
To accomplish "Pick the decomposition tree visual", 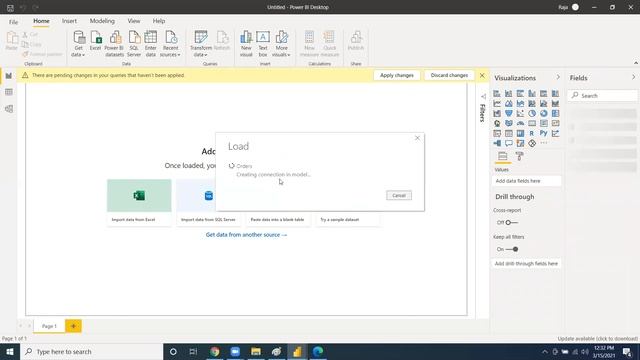I will (497, 143).
